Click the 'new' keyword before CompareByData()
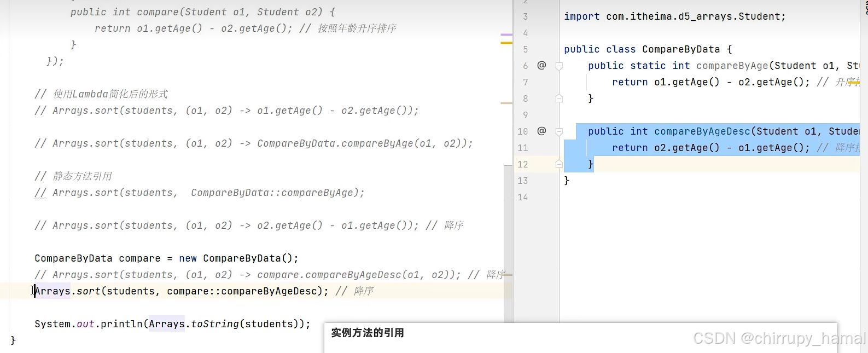The image size is (868, 353). click(x=188, y=258)
